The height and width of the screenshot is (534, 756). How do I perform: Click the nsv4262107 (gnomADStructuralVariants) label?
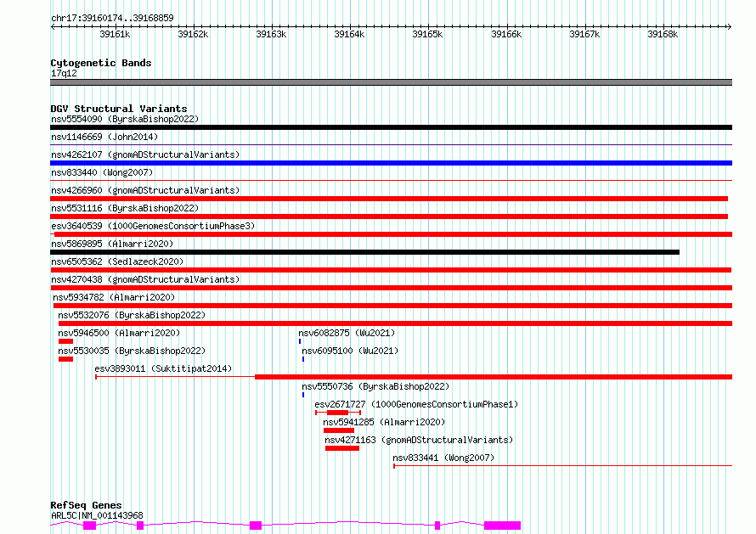[145, 155]
